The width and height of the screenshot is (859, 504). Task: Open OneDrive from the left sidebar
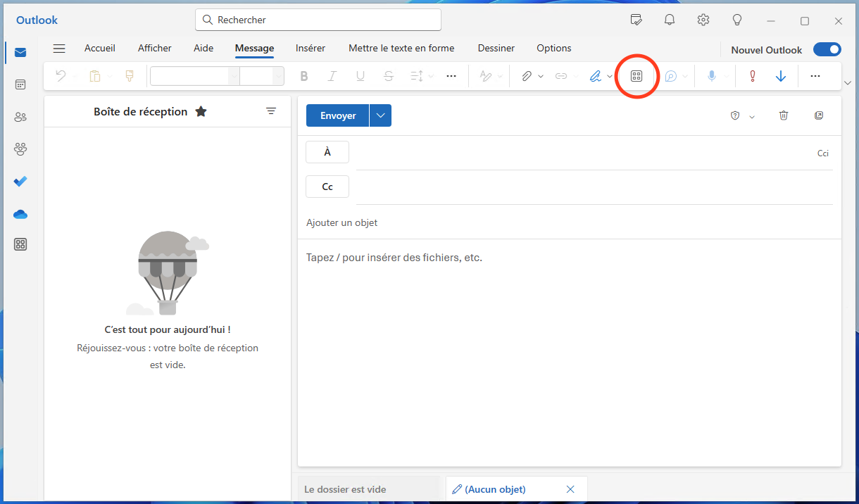click(x=20, y=214)
